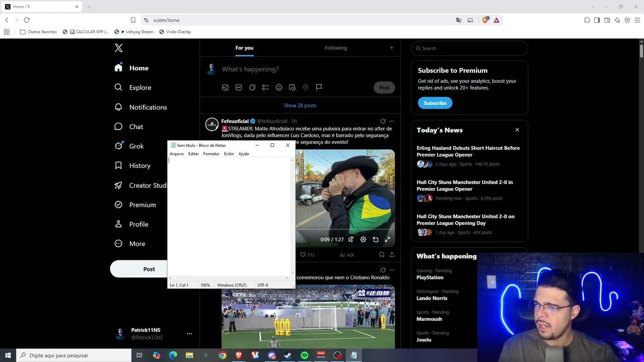Open more options on Fefeuoficial post

(392, 121)
